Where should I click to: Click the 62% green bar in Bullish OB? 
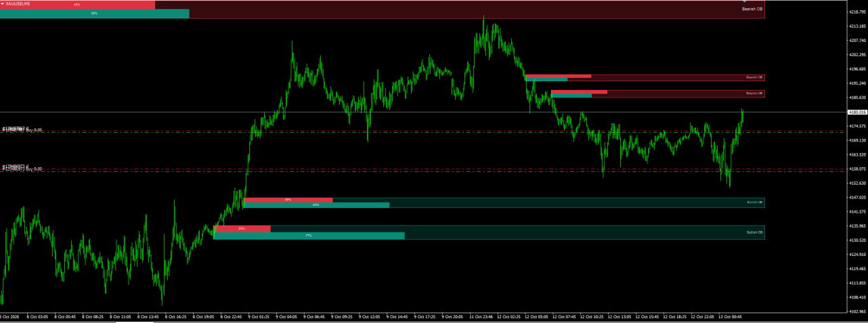click(316, 204)
